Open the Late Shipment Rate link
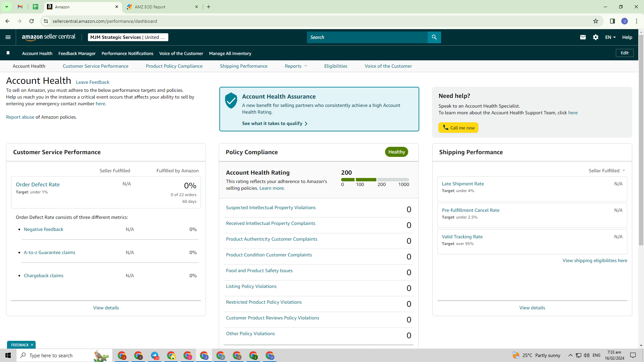644x362 pixels. click(x=463, y=184)
